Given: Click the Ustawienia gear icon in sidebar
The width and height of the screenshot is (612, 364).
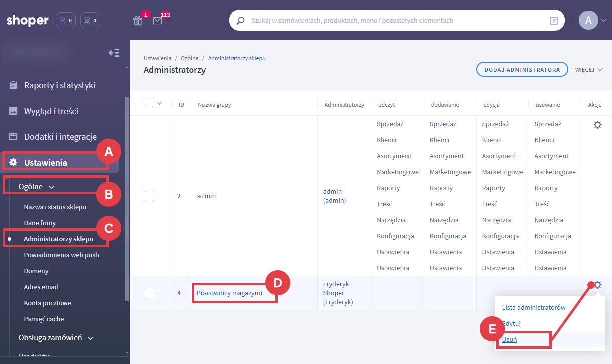Looking at the screenshot, I should pos(14,162).
